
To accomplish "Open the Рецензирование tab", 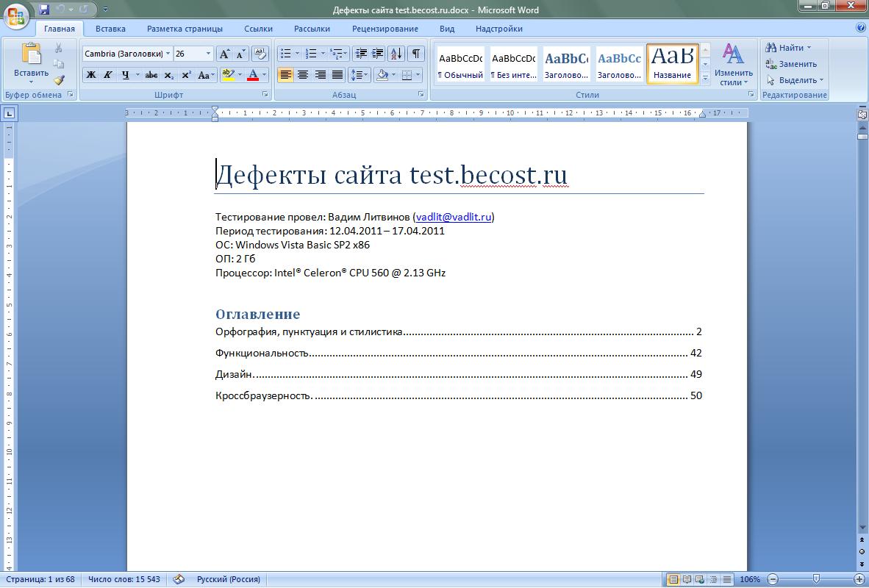I will click(x=385, y=29).
